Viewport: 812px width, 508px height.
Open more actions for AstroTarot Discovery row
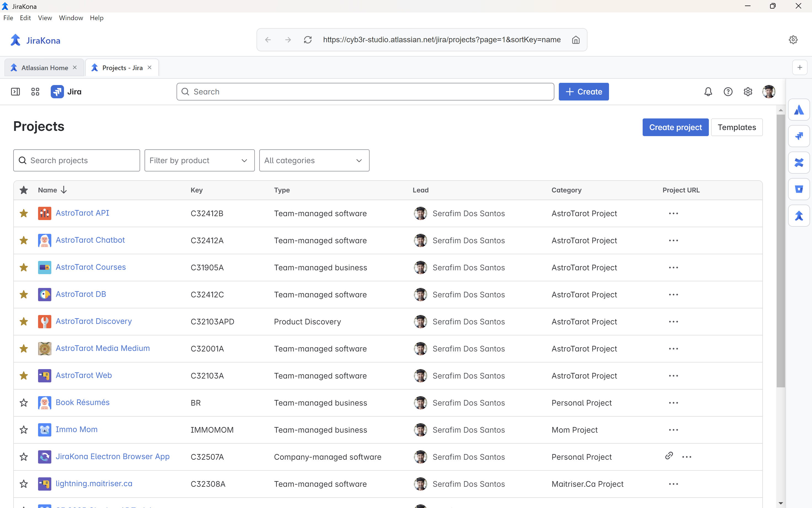point(673,322)
